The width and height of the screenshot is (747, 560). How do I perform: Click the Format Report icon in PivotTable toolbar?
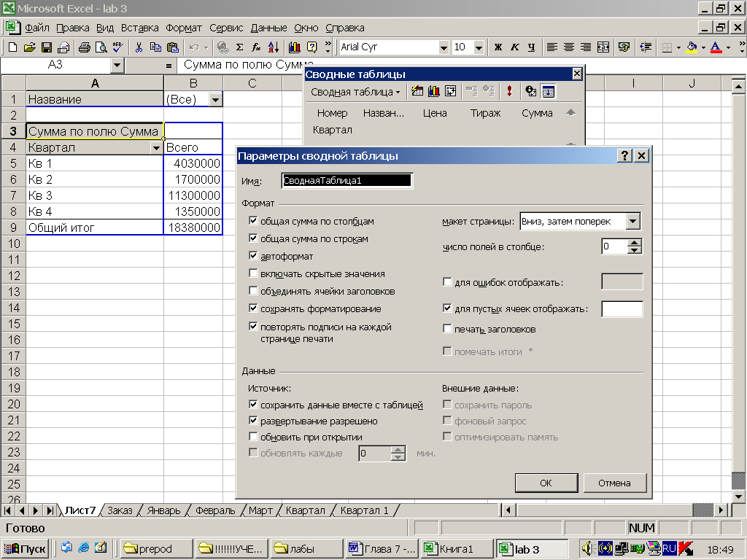417,91
